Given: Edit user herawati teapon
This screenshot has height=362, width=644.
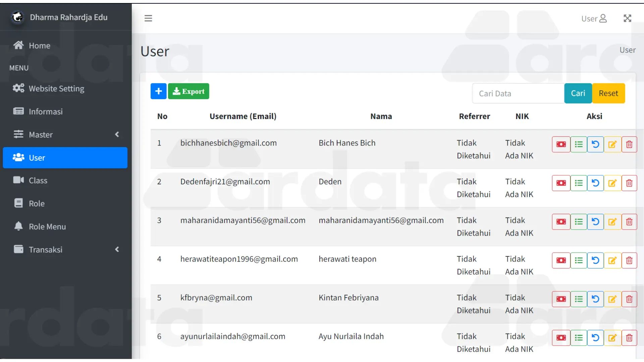Looking at the screenshot, I should 612,260.
